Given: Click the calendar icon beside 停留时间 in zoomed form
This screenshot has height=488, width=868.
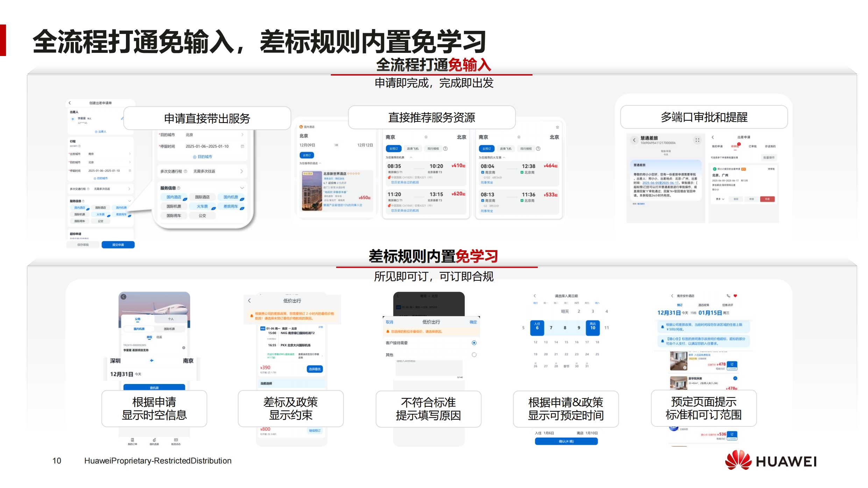Looking at the screenshot, I should [242, 146].
